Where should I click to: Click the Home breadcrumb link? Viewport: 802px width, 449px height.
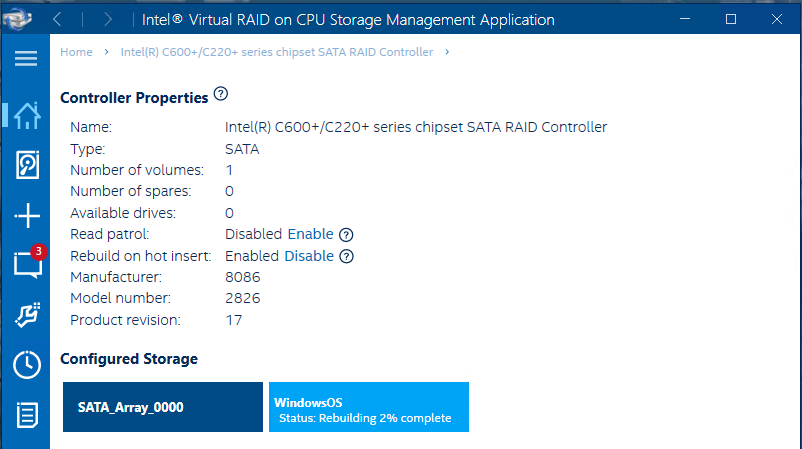(76, 52)
